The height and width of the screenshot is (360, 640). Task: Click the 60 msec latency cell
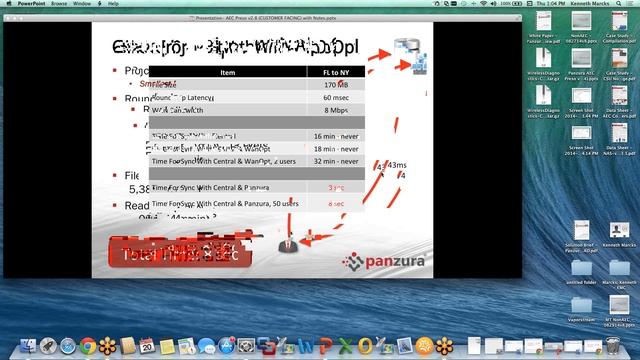click(x=336, y=98)
